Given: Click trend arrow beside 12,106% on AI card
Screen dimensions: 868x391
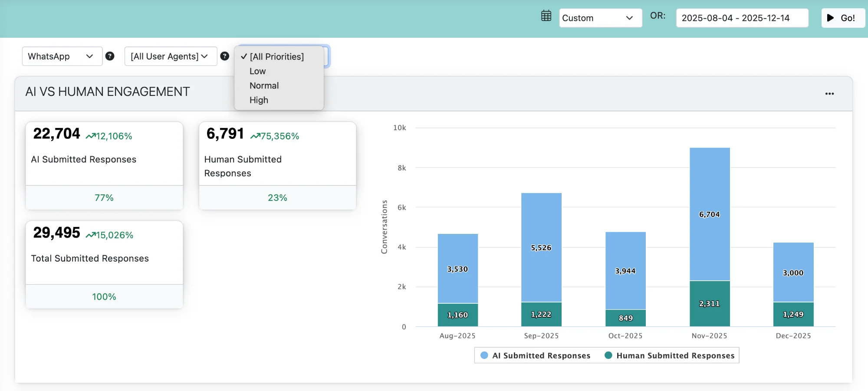Looking at the screenshot, I should (90, 136).
